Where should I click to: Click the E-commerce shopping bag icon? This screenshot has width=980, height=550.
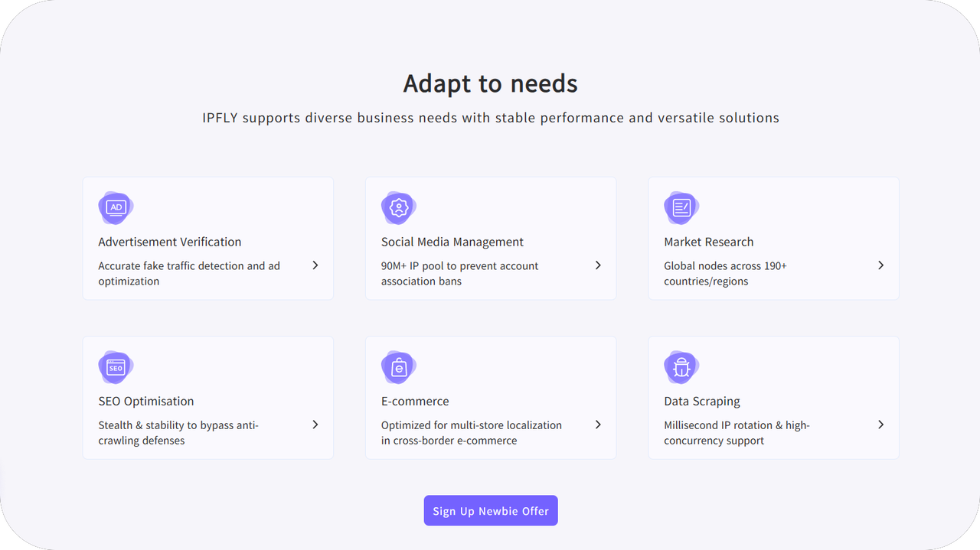pos(398,367)
